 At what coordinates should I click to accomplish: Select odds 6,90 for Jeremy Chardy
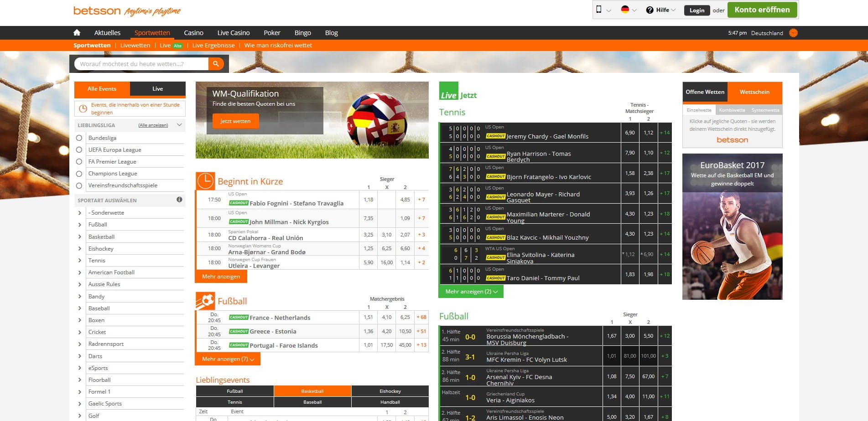tap(630, 133)
